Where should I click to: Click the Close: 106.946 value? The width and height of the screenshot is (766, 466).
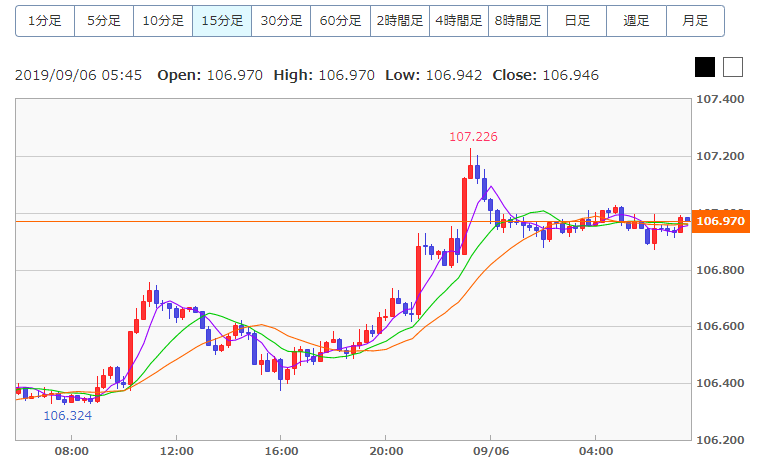pos(546,75)
